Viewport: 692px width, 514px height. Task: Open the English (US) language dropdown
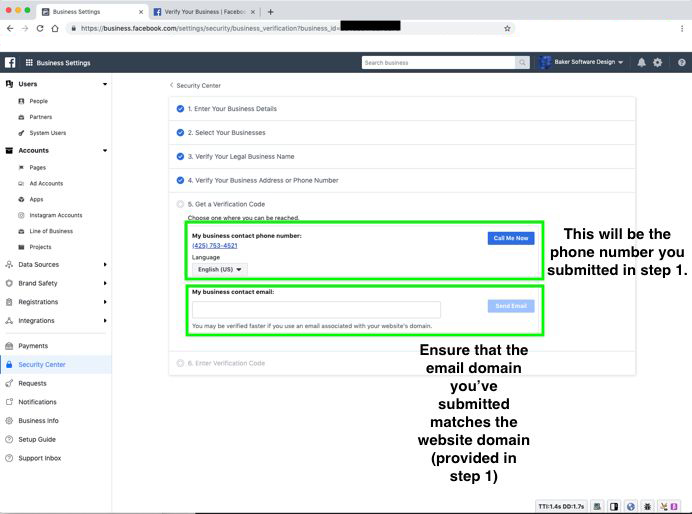[x=219, y=269]
